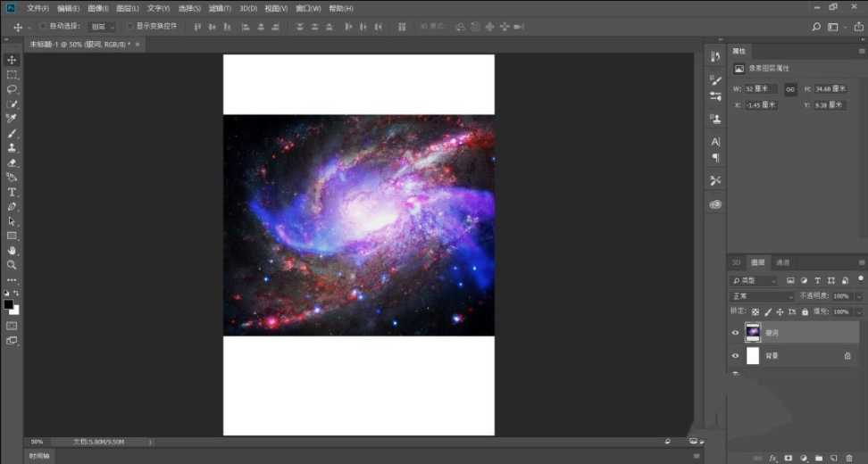Open the blend mode 正常 dropdown

coord(762,295)
